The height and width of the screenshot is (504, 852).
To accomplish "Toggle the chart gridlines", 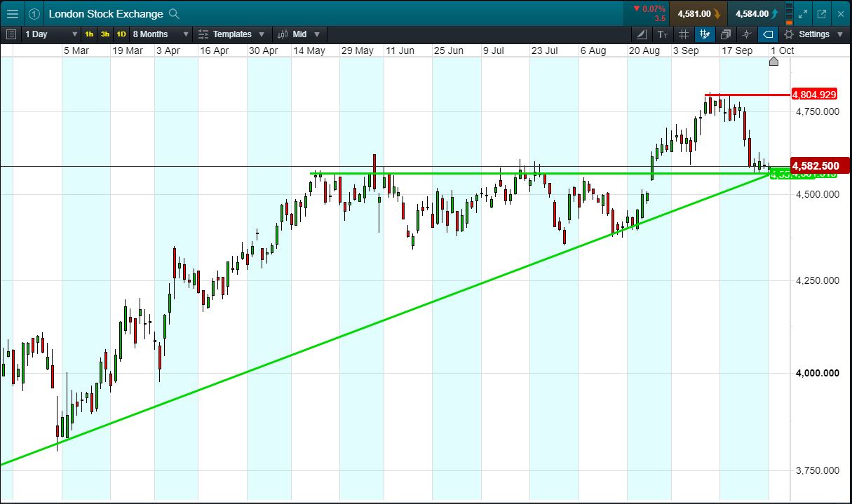I will click(684, 34).
